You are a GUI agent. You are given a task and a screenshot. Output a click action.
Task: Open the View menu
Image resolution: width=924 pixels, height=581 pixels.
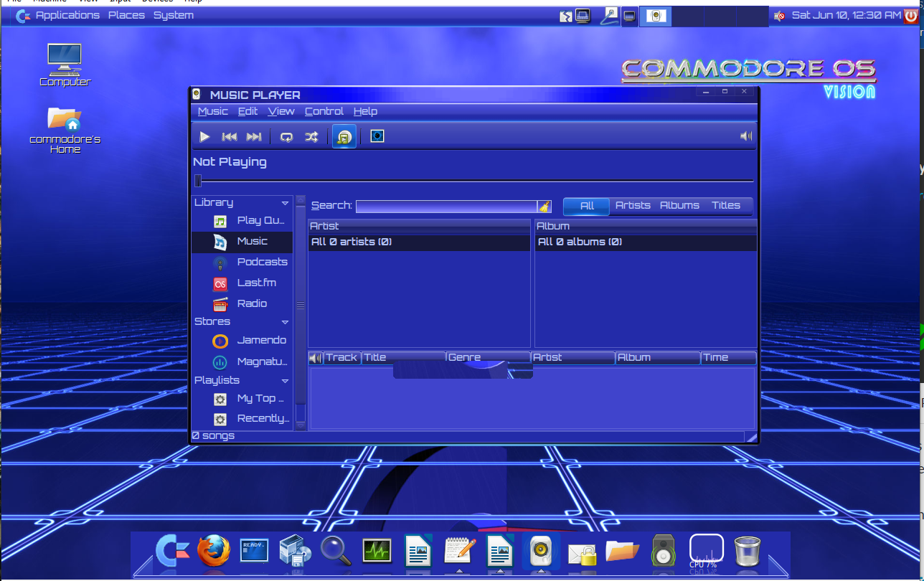coord(281,111)
